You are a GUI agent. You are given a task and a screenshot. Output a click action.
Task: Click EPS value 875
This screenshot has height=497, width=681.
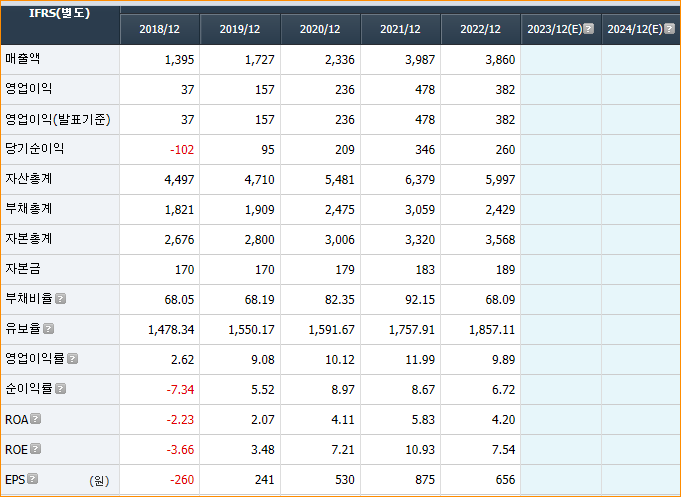click(x=425, y=480)
